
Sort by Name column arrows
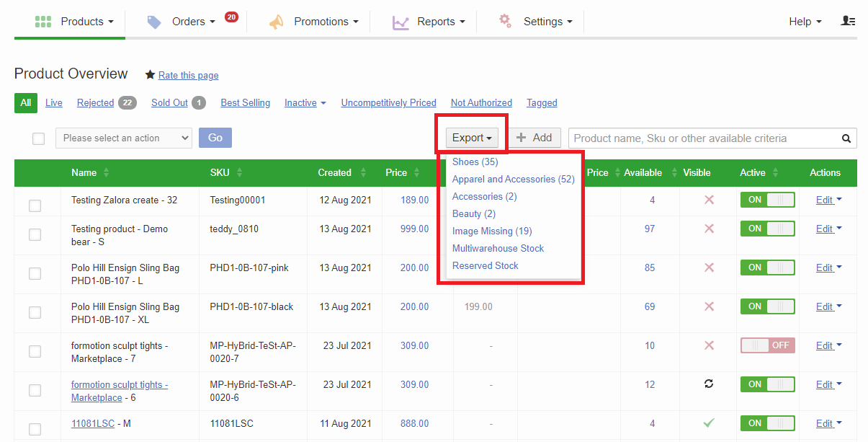tap(107, 173)
